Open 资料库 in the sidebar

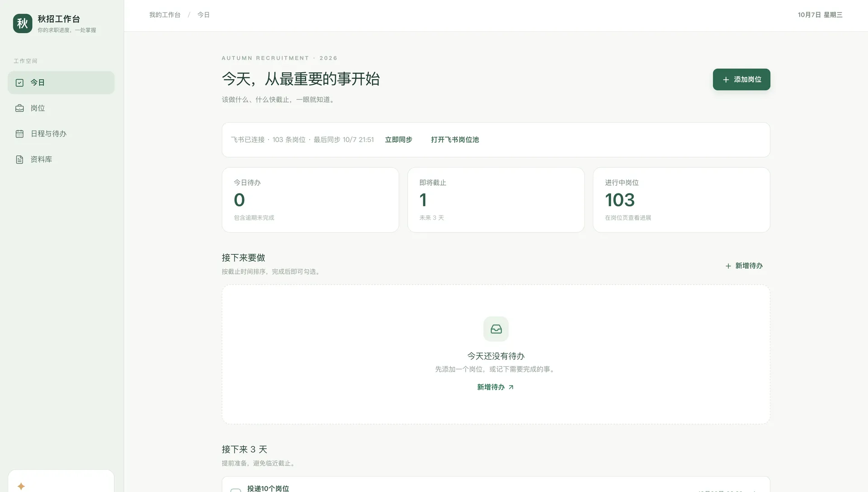pyautogui.click(x=61, y=159)
